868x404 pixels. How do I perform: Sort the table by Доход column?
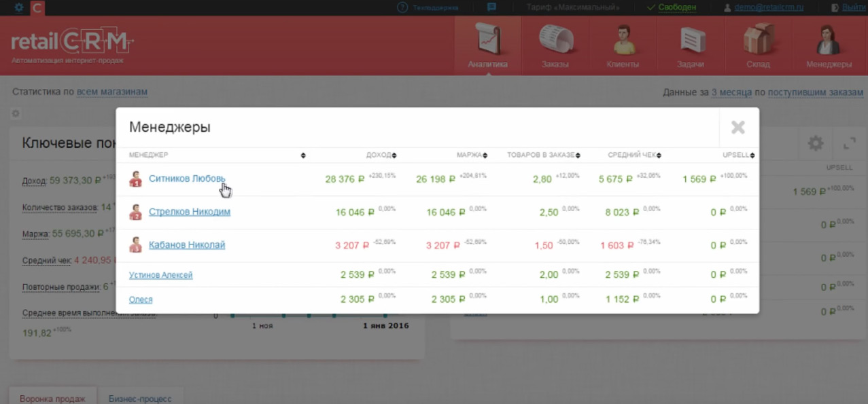click(x=381, y=155)
